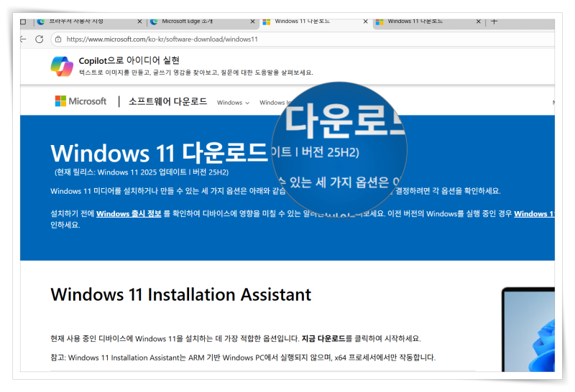Select the active Windows 11 다운로드 tab
575x392 pixels.
pyautogui.click(x=316, y=22)
